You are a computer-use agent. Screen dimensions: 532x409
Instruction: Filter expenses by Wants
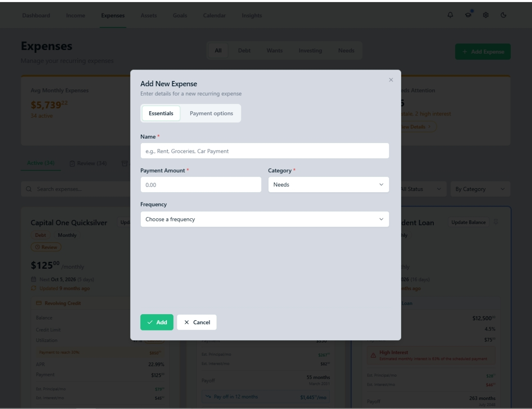click(275, 51)
